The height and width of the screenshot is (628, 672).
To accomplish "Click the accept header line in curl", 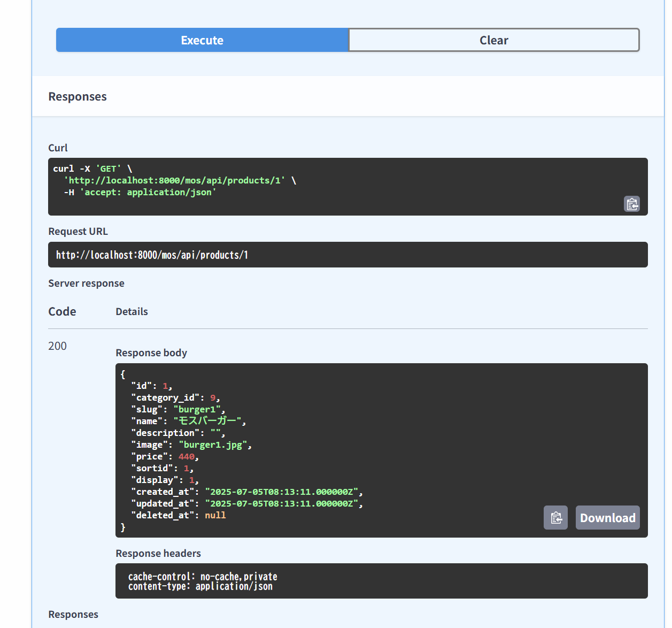I will point(140,193).
